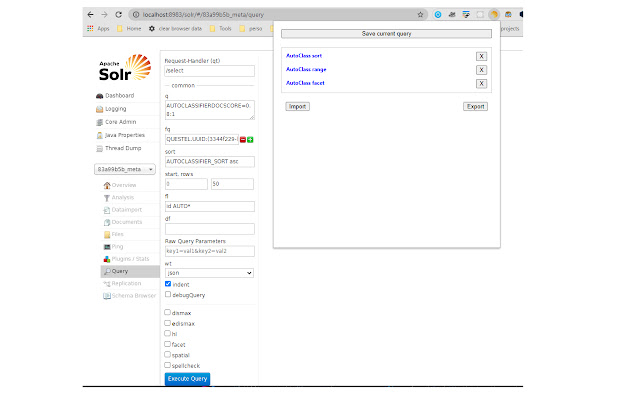
Task: Enable the edismax checkbox
Action: point(167,323)
